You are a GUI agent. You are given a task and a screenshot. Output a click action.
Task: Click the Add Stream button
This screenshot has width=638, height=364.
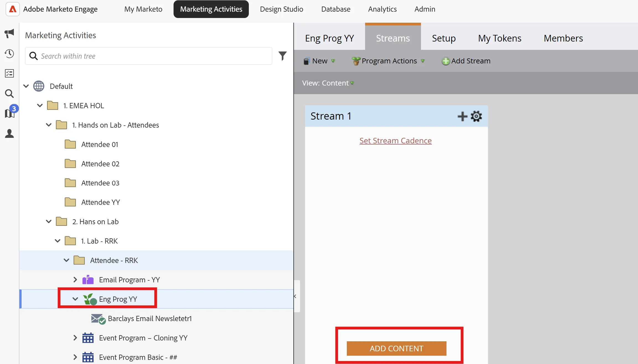point(466,61)
